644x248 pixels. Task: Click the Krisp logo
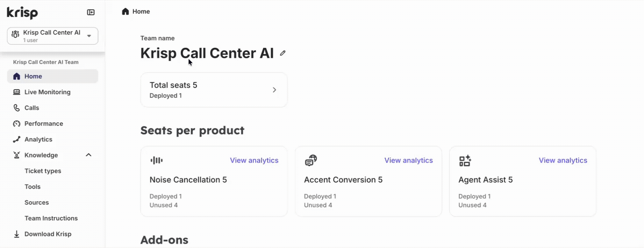22,13
